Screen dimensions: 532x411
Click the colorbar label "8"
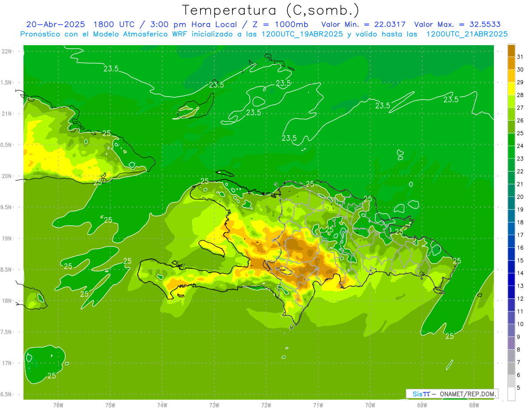519,350
